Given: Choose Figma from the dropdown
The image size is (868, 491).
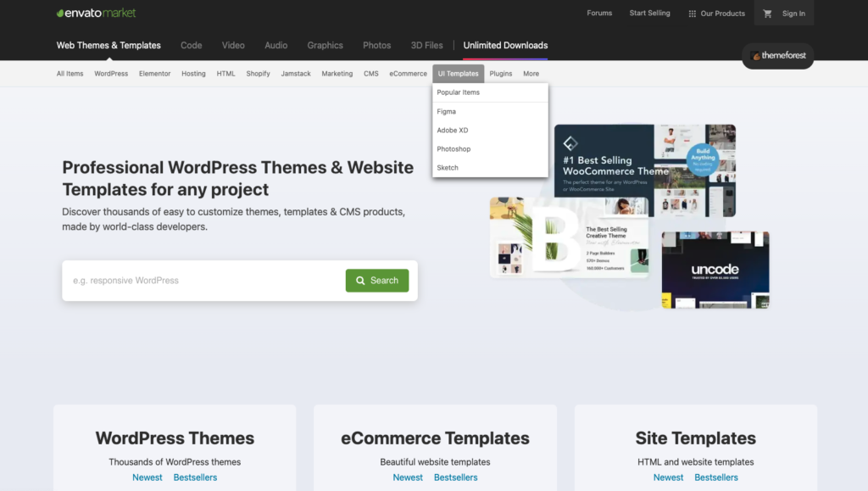Looking at the screenshot, I should pos(490,112).
